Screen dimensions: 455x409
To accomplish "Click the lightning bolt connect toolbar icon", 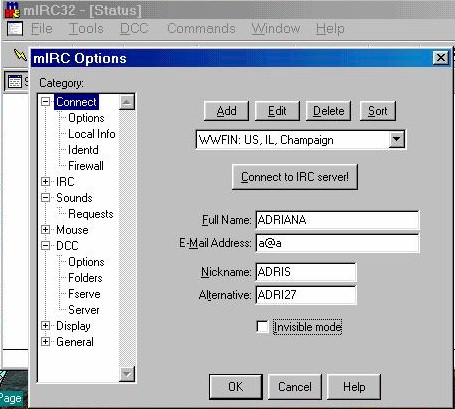I will [x=20, y=55].
